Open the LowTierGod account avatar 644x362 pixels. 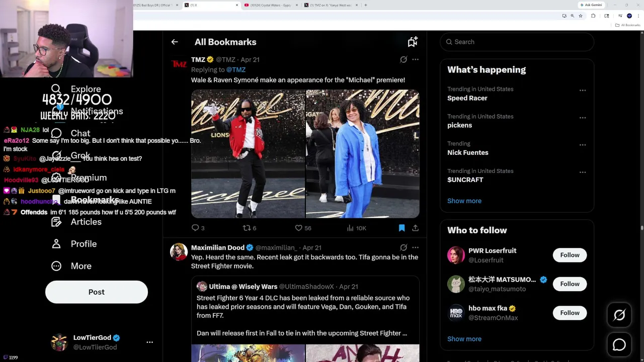(x=59, y=342)
